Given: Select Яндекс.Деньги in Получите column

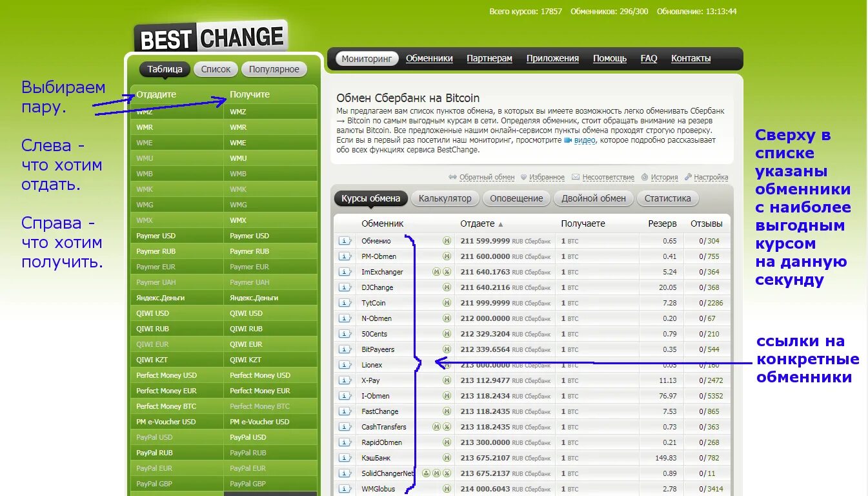Looking at the screenshot, I should tap(270, 298).
